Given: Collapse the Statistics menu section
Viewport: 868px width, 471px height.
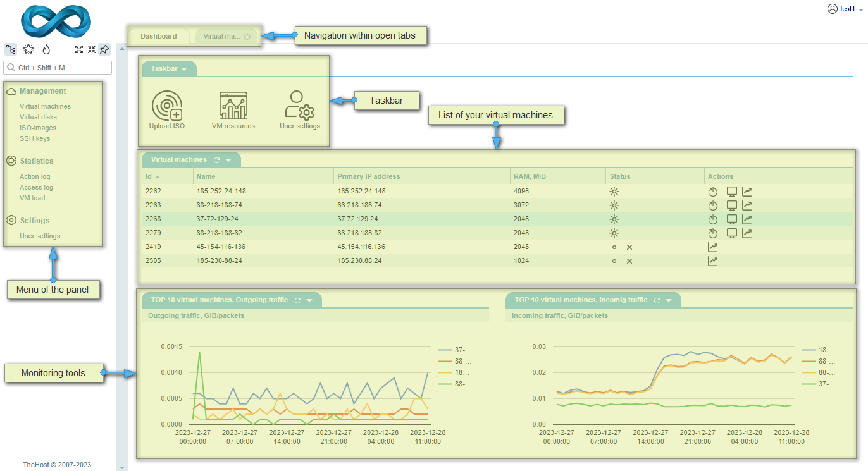Looking at the screenshot, I should (x=30, y=161).
